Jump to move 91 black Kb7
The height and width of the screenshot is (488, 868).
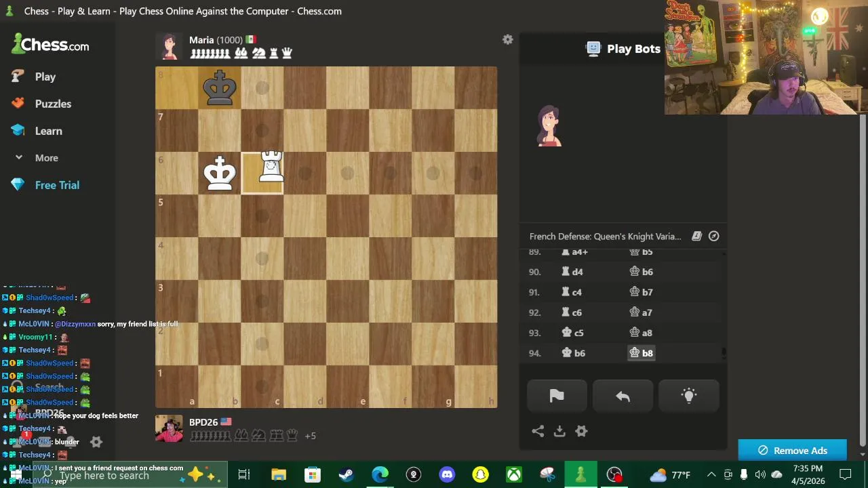click(641, 292)
